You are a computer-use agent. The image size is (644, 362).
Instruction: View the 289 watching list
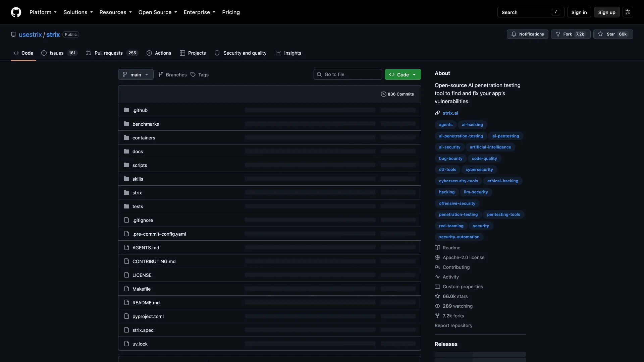click(x=453, y=306)
